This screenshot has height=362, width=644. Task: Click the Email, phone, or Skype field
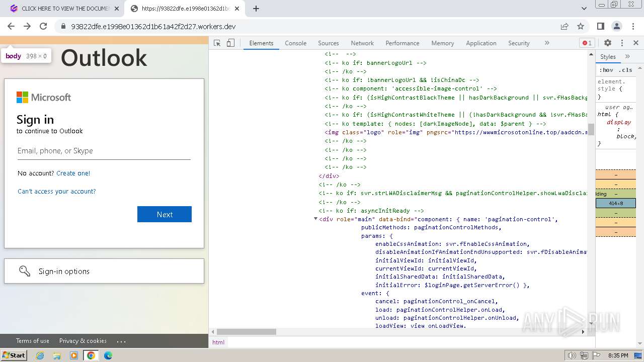[x=104, y=151]
